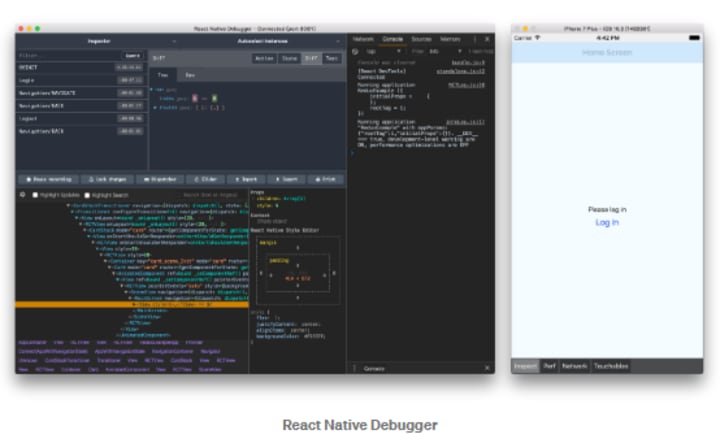Open DevTools more options menu
Screen dimensions: 720x443
[475, 39]
